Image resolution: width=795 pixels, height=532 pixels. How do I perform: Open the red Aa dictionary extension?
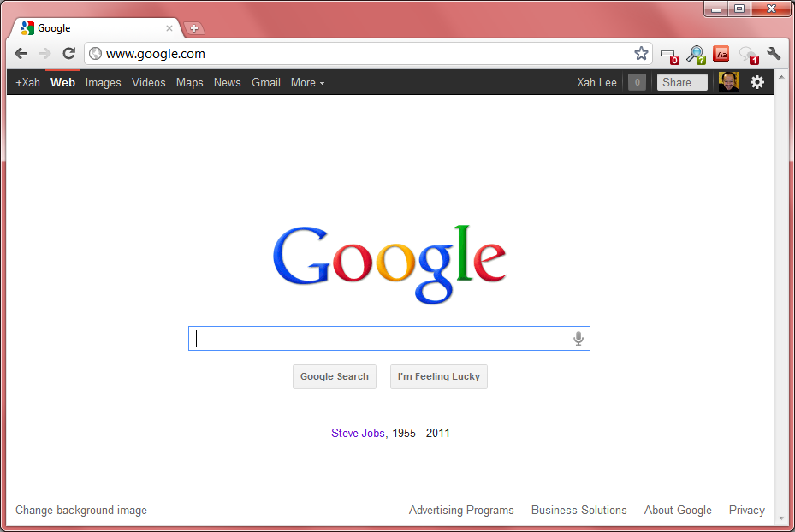click(721, 54)
